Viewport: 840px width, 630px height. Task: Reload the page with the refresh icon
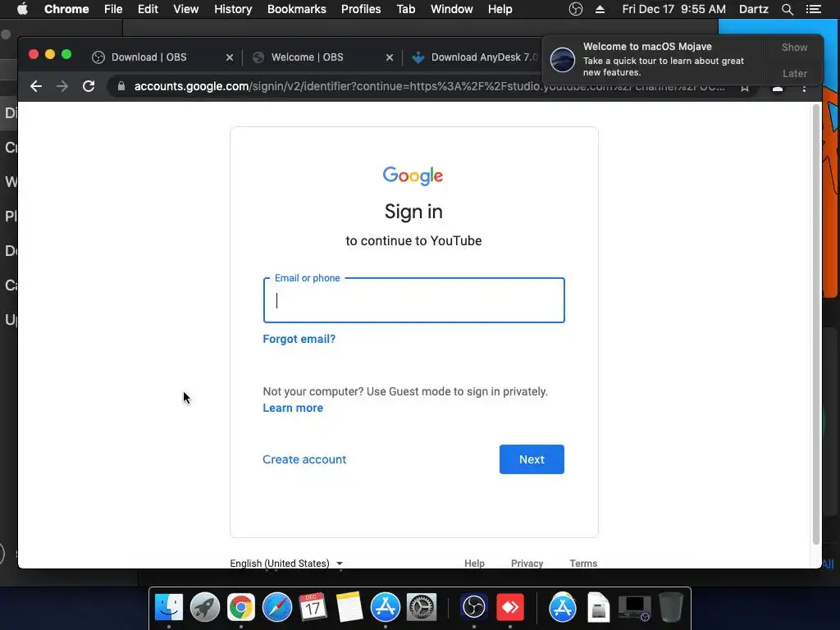point(89,86)
